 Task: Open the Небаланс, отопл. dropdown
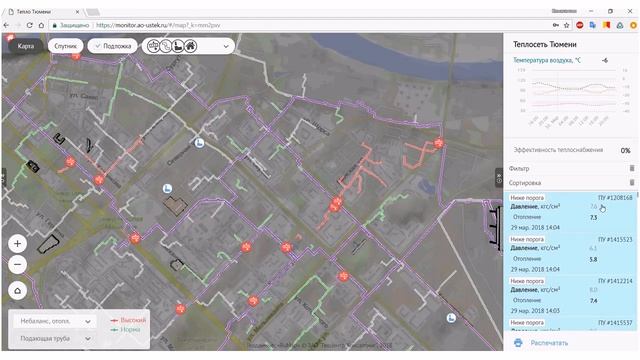[55, 321]
